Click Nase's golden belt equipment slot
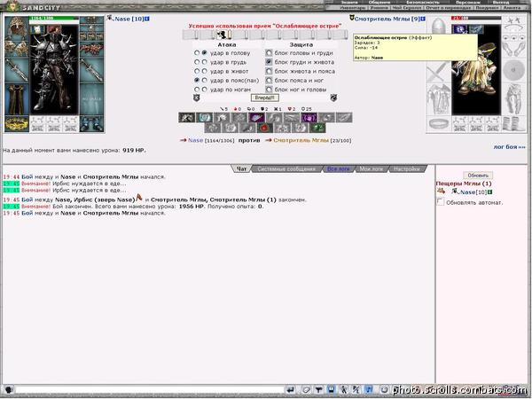Image resolution: width=532 pixels, height=399 pixels. (16, 123)
